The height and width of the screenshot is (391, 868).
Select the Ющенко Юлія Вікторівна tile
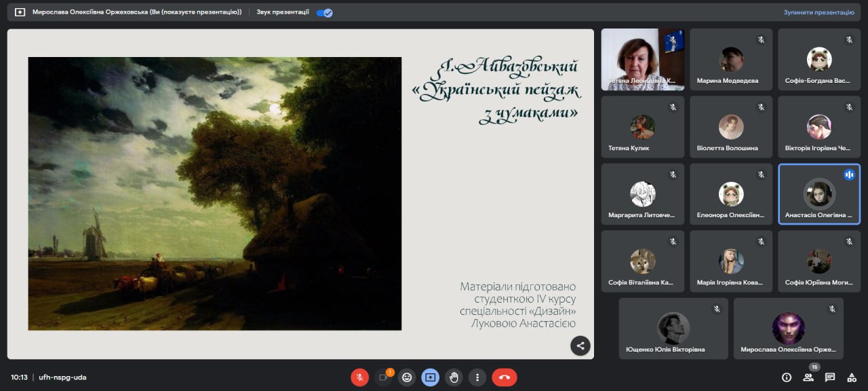tap(673, 329)
